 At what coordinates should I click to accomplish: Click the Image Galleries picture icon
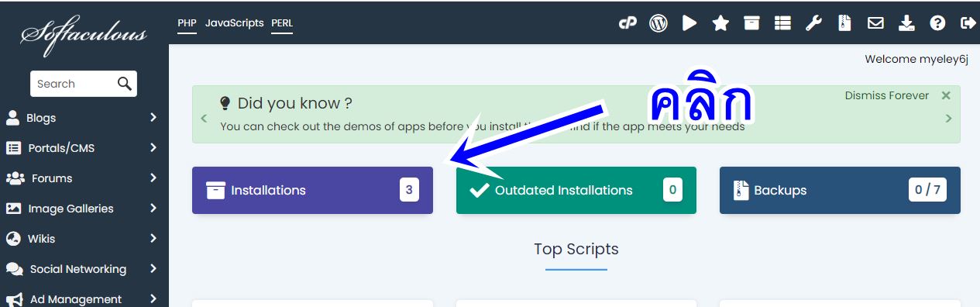coord(13,209)
